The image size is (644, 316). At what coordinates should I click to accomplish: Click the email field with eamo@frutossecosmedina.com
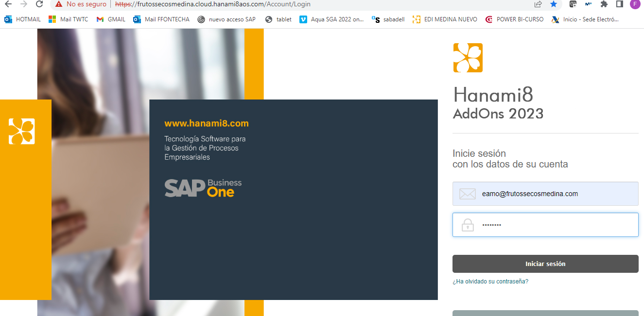[x=545, y=194]
